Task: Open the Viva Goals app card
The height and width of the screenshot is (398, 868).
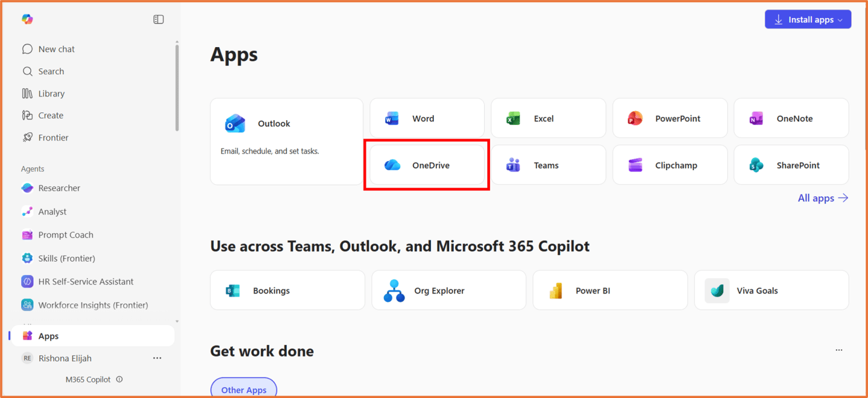Action: pos(771,290)
